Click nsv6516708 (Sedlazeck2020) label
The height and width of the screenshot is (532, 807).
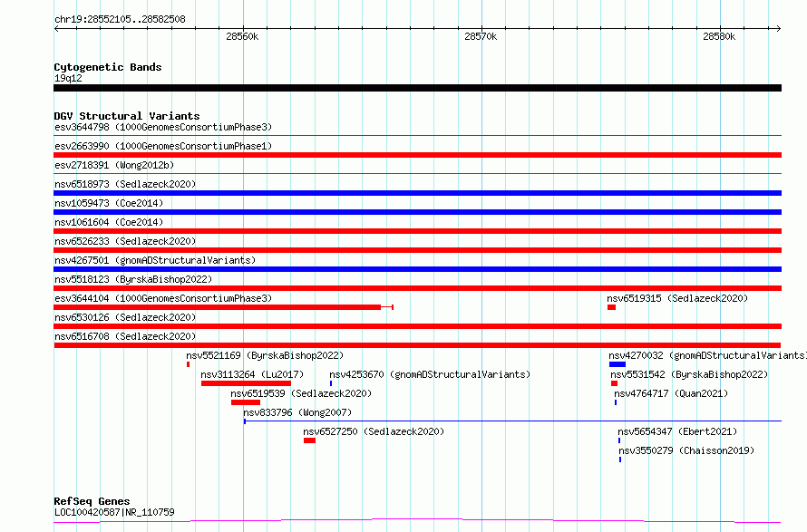click(x=125, y=336)
